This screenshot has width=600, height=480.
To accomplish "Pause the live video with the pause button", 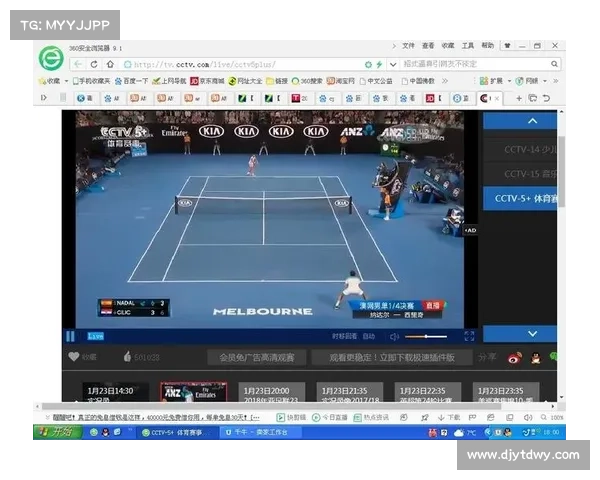I will coord(71,337).
